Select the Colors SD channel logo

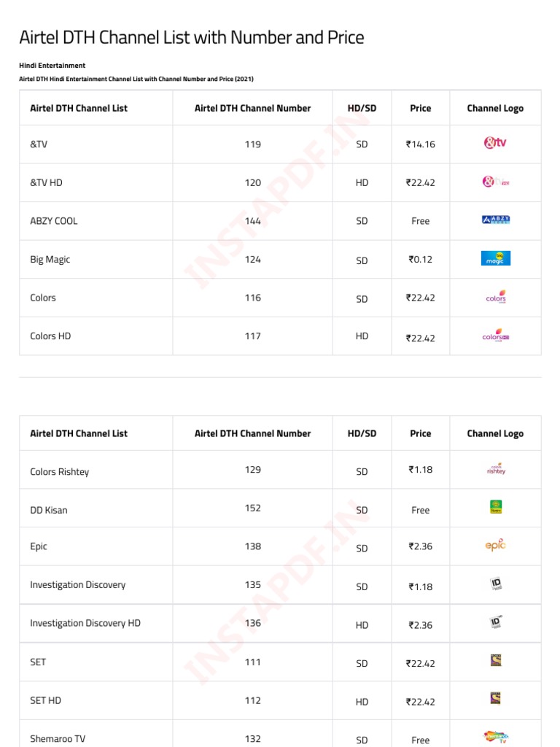pyautogui.click(x=495, y=297)
